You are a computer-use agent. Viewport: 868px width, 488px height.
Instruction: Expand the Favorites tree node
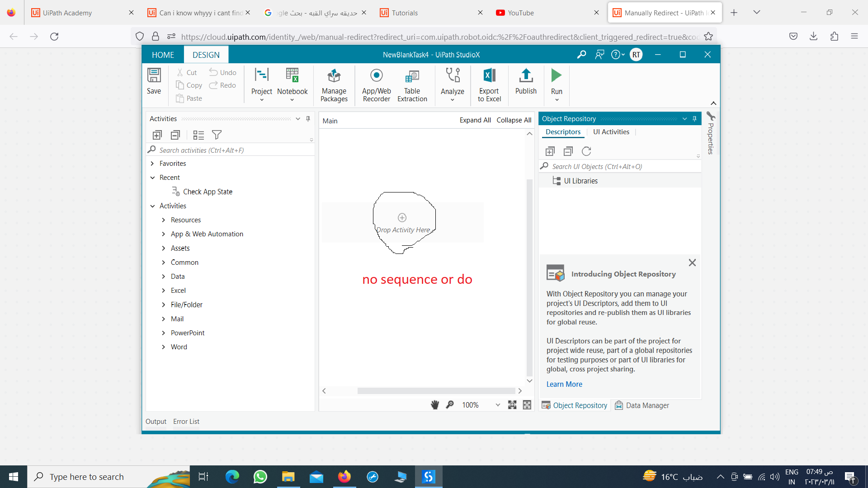click(x=152, y=164)
